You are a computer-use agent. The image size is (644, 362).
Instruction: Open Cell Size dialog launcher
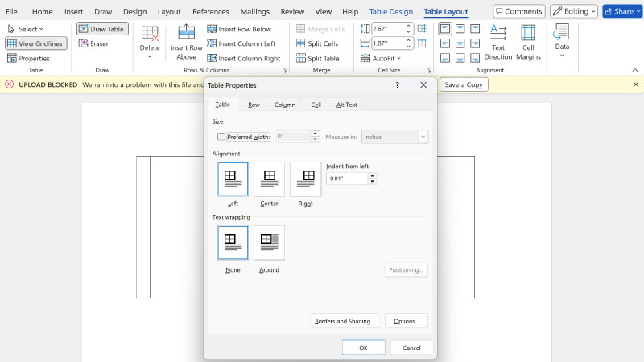click(x=429, y=70)
